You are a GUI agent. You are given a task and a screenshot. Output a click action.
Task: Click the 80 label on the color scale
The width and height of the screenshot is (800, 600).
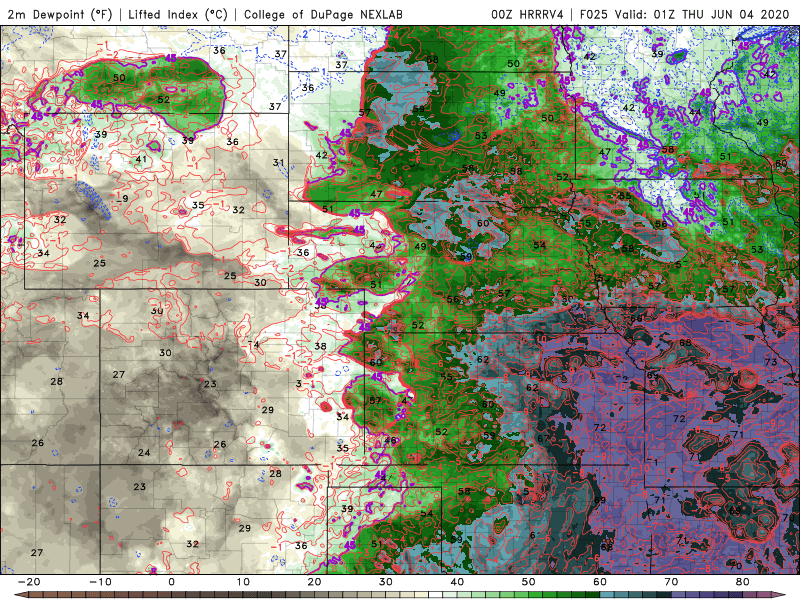point(743,582)
